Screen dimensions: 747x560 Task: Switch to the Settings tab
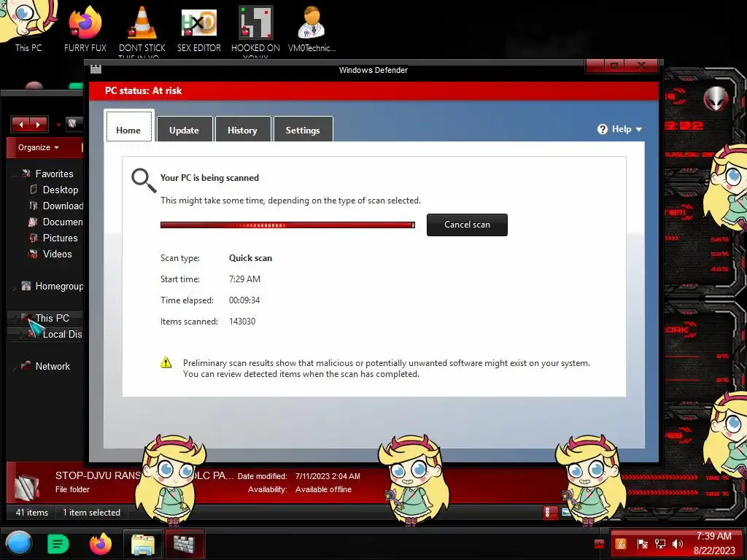pyautogui.click(x=303, y=130)
